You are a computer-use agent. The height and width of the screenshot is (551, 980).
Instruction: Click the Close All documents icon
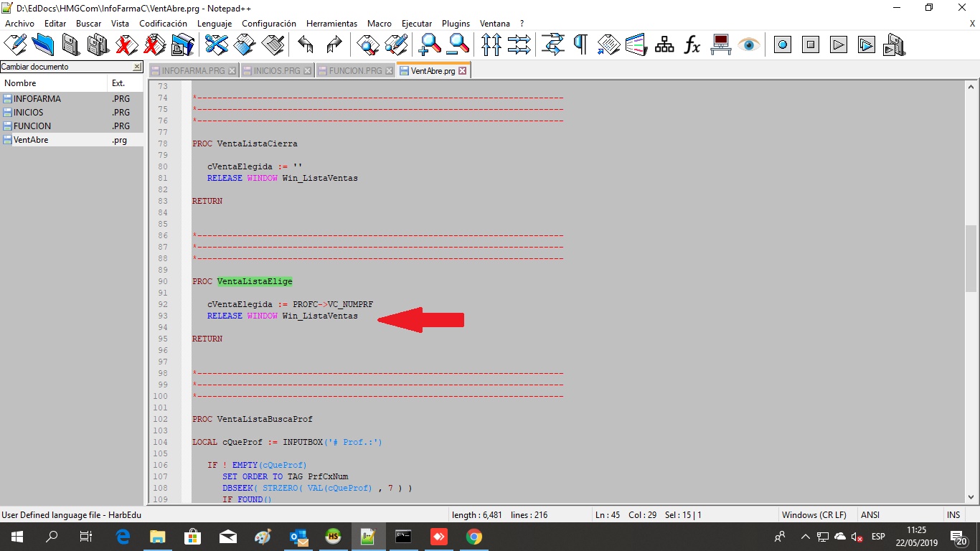coord(154,45)
